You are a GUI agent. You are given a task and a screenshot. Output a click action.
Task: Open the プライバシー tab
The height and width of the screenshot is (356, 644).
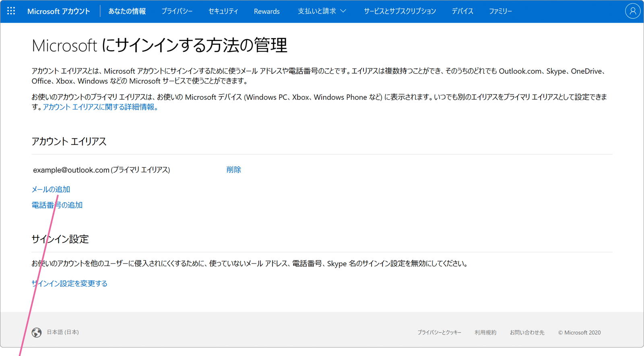177,11
